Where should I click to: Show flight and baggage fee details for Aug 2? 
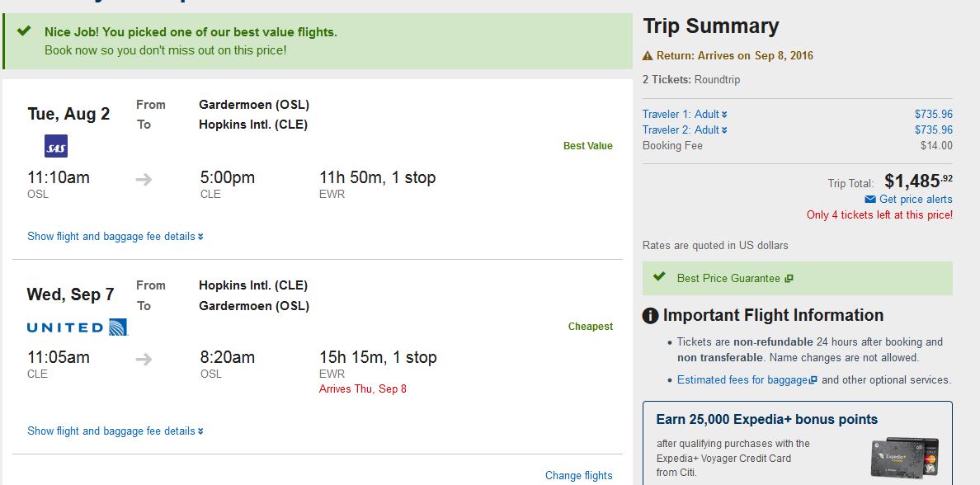[115, 236]
